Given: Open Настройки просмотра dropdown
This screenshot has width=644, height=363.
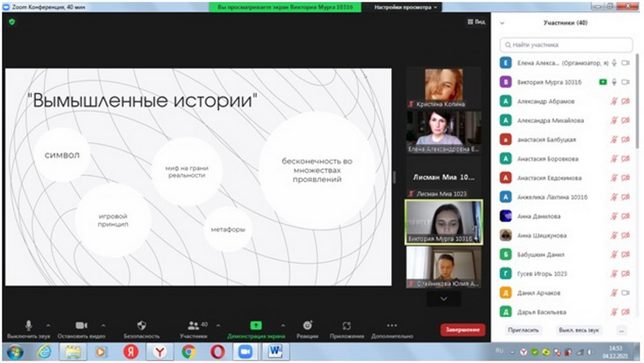Looking at the screenshot, I should (405, 8).
